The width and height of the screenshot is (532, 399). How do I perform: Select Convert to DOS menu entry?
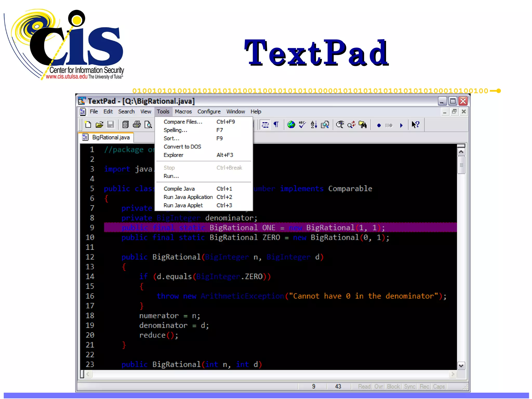(x=204, y=147)
